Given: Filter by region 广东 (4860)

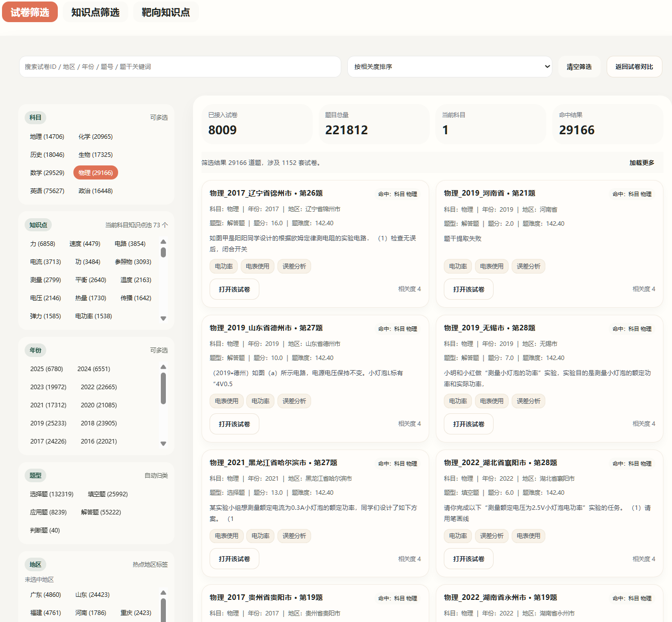Looking at the screenshot, I should pos(45,595).
